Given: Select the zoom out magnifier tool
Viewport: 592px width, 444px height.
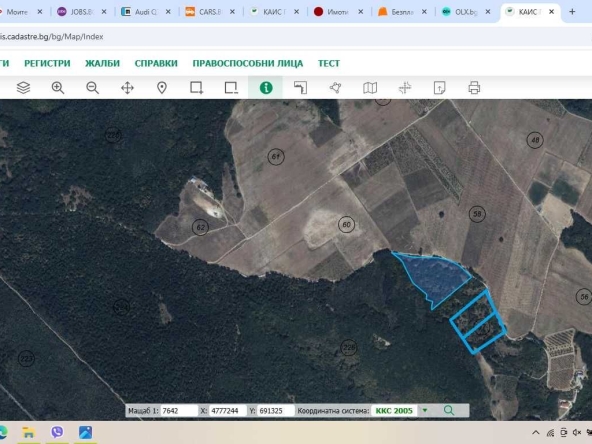Looking at the screenshot, I should [92, 88].
